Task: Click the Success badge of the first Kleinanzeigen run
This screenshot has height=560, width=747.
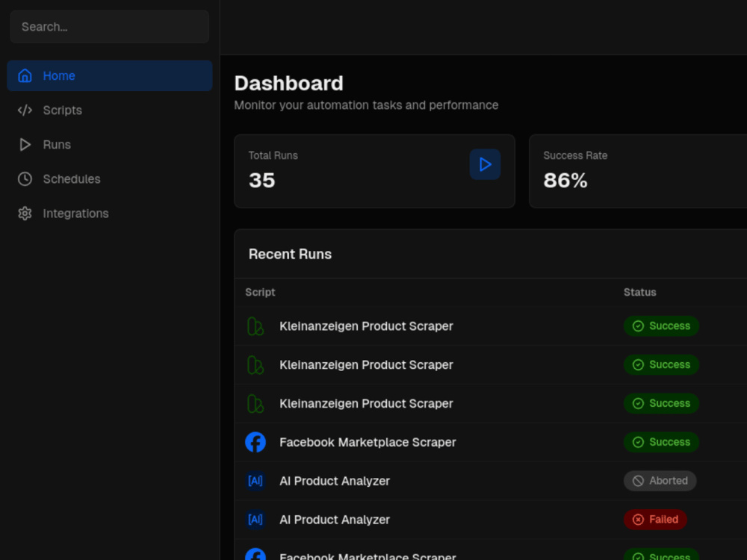Action: tap(661, 326)
